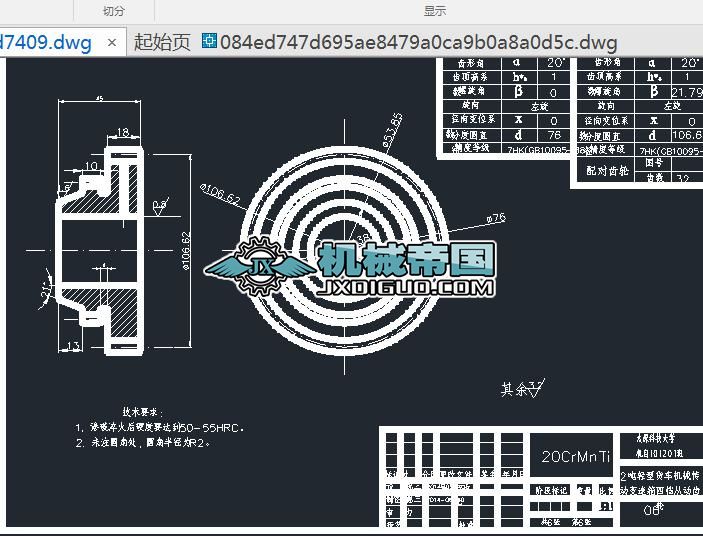The image size is (703, 536).
Task: Click the 18 width dimension
Action: point(123,132)
